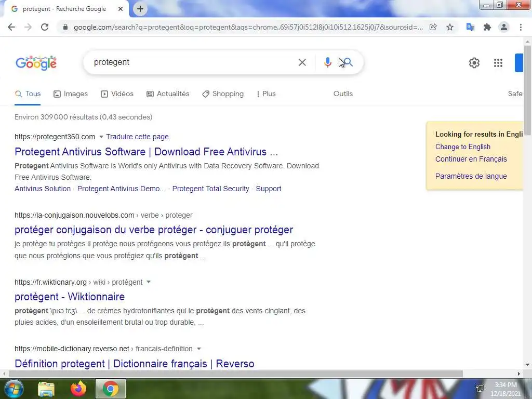Open the Google apps grid
The width and height of the screenshot is (532, 399).
[498, 63]
